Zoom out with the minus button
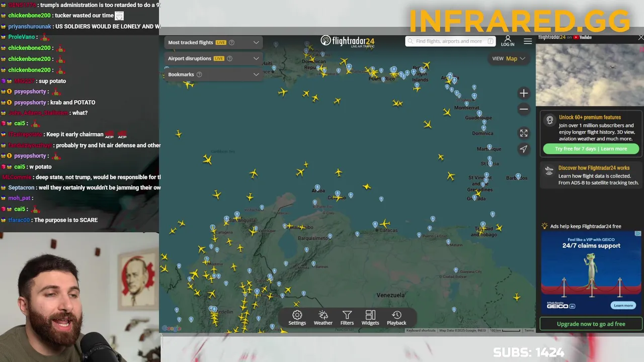Image resolution: width=644 pixels, height=362 pixels. click(x=524, y=109)
